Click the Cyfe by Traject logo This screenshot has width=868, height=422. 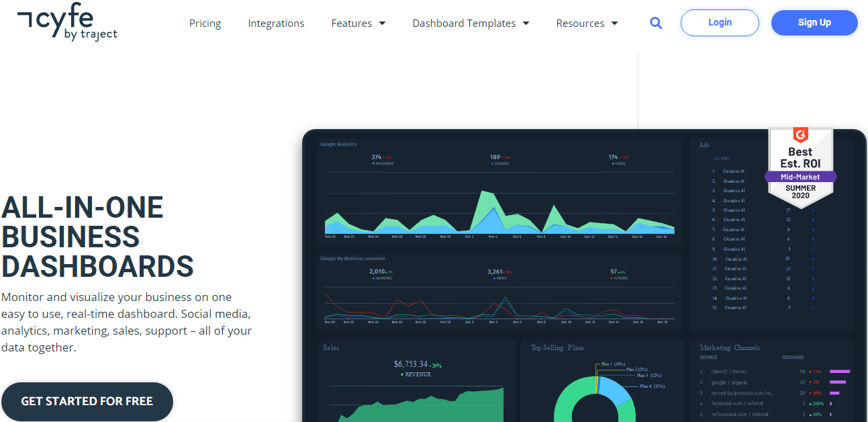pyautogui.click(x=67, y=24)
